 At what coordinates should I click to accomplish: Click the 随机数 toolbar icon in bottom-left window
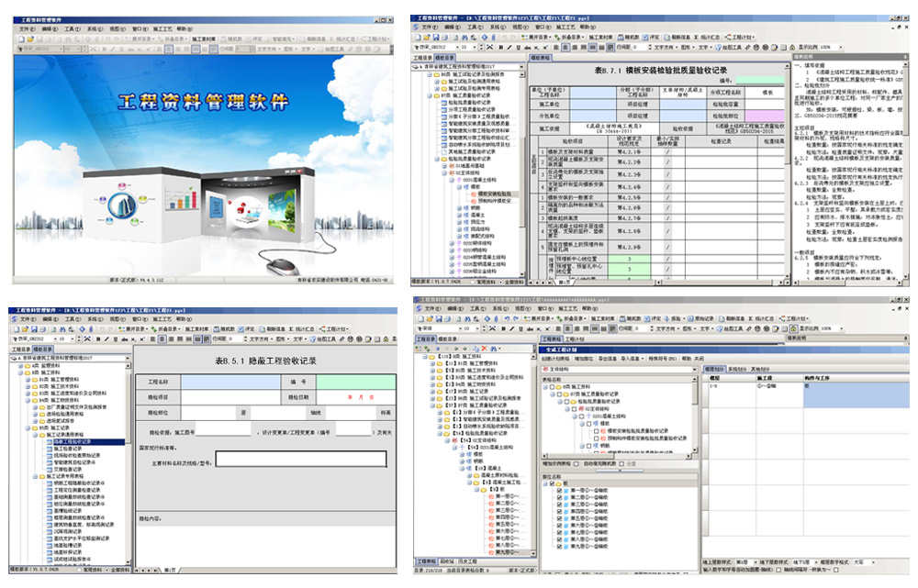(x=222, y=329)
